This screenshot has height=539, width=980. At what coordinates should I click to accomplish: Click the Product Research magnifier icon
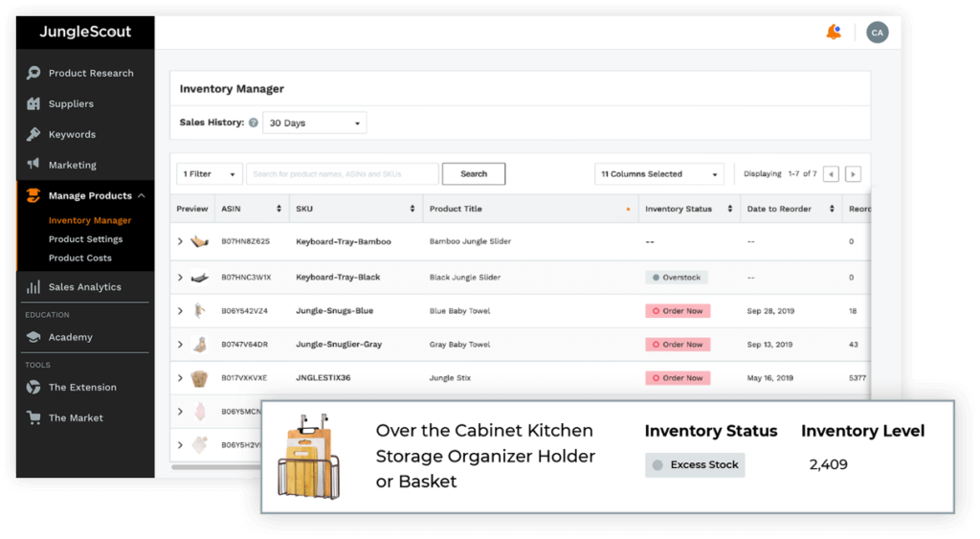33,73
